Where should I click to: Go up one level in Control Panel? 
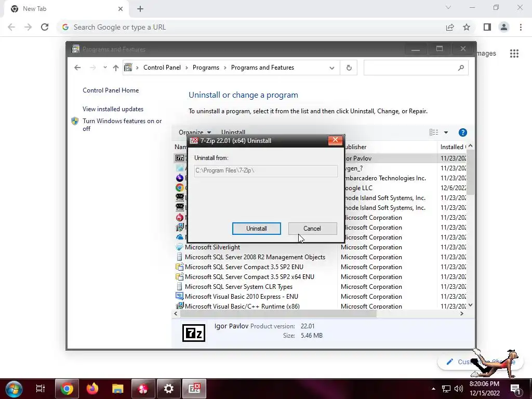pyautogui.click(x=116, y=68)
